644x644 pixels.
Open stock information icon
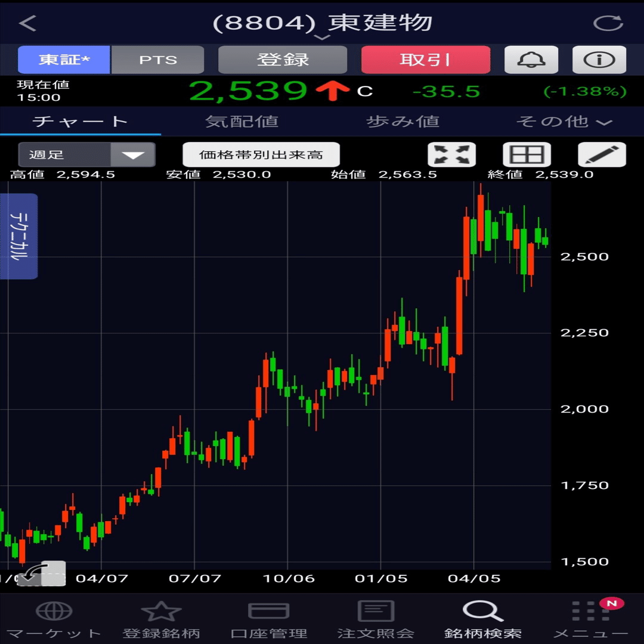pos(599,60)
